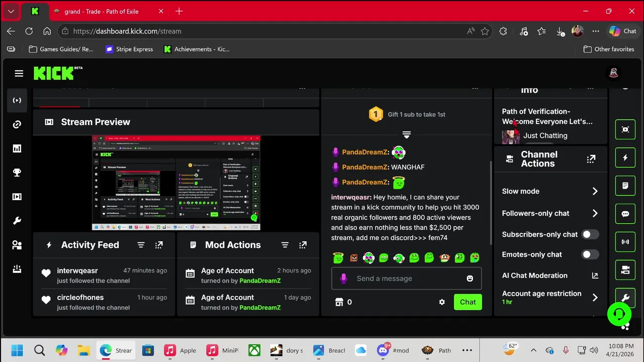Open the chain link icon in left sidebar
Screen dimensions: 644x362
click(17, 124)
